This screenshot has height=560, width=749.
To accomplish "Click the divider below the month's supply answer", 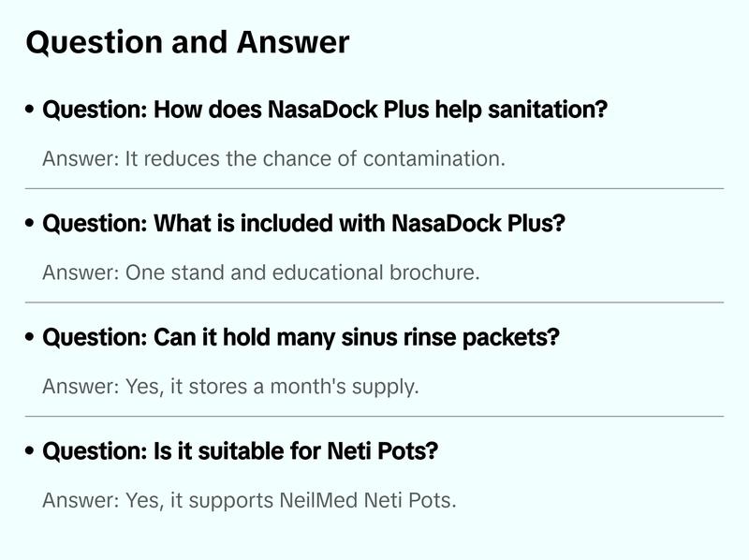I will pos(374,416).
